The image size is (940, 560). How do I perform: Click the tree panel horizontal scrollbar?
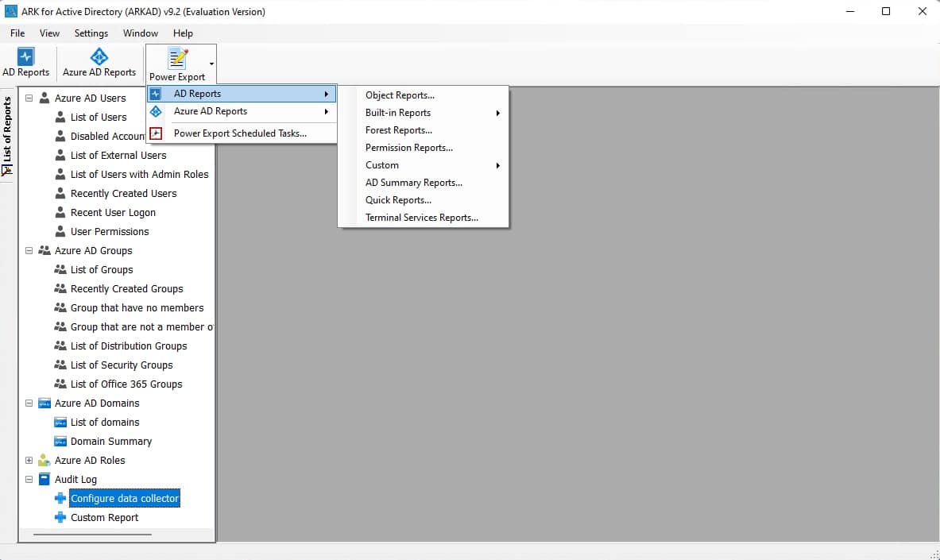tap(92, 535)
